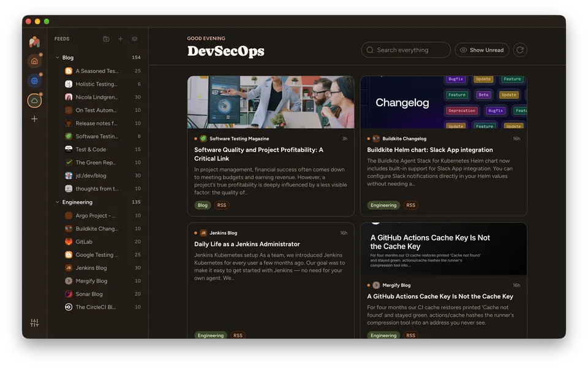Open the Home view icon
The width and height of the screenshot is (588, 368).
coord(34,61)
